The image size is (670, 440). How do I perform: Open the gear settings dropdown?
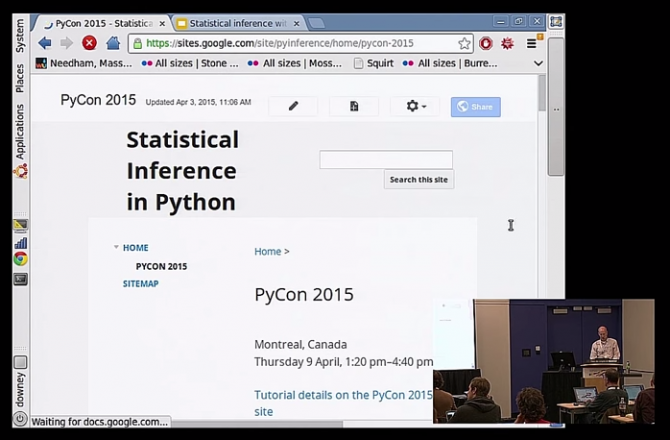(x=415, y=106)
